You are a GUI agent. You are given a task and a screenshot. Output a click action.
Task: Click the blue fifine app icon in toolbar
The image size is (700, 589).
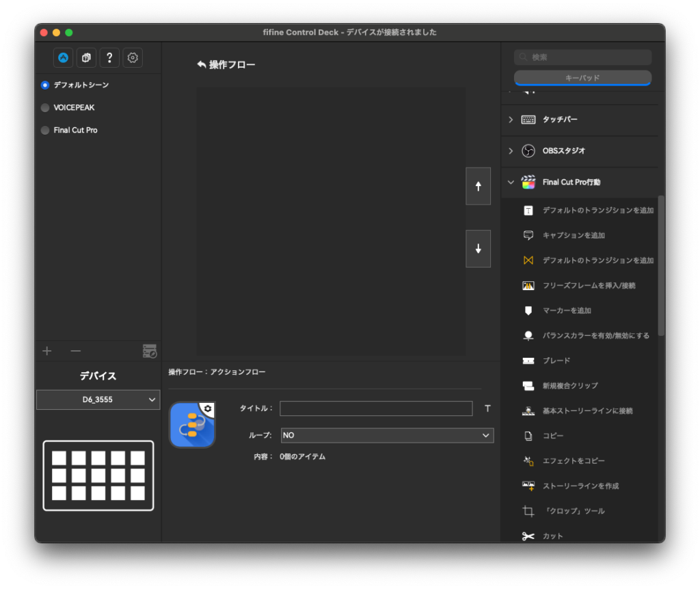pyautogui.click(x=63, y=57)
